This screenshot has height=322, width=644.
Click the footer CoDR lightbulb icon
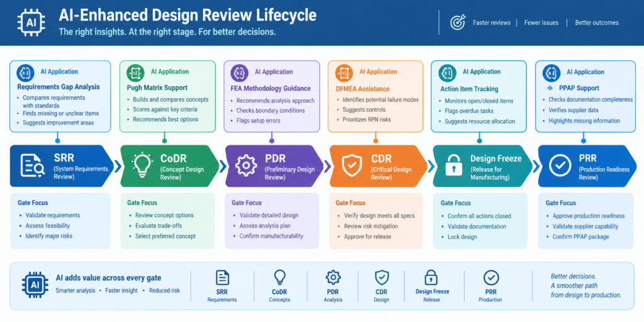[280, 278]
